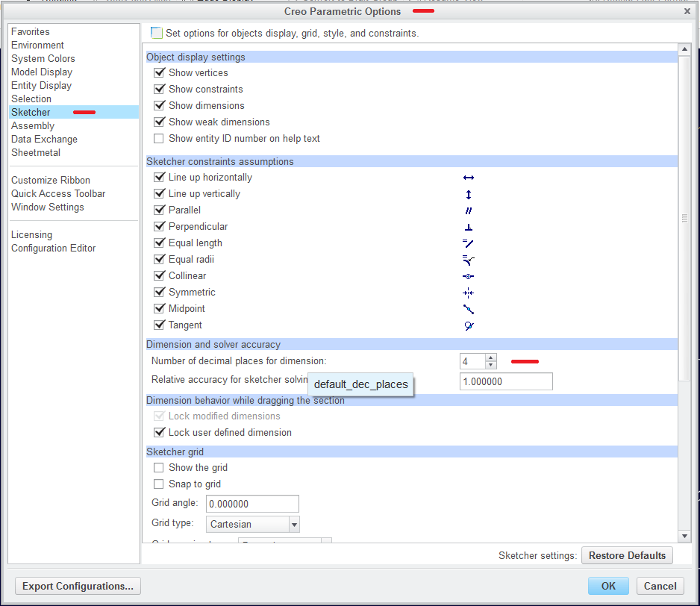Screen dimensions: 700x606
Task: Open Favorites category
Action: (31, 31)
